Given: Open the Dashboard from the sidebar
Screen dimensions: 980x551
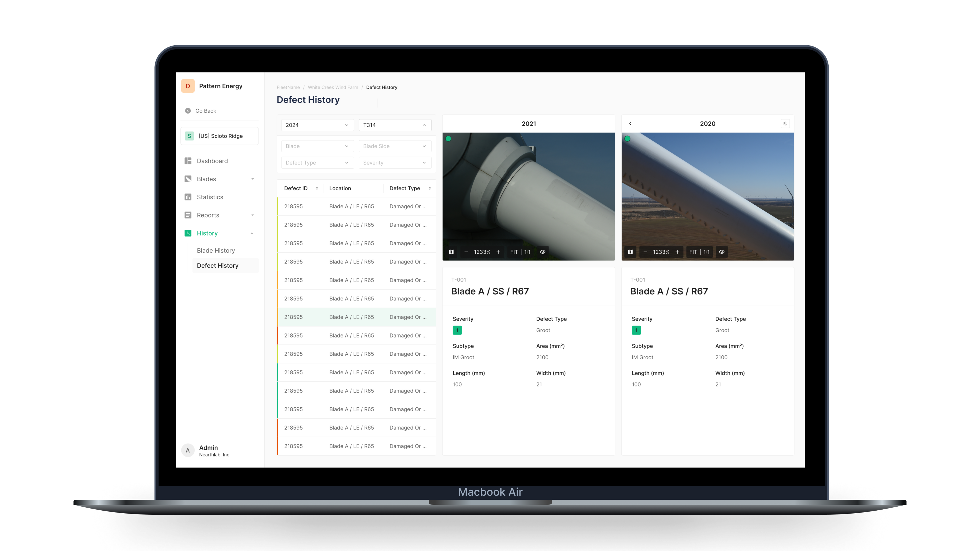Looking at the screenshot, I should pos(212,161).
